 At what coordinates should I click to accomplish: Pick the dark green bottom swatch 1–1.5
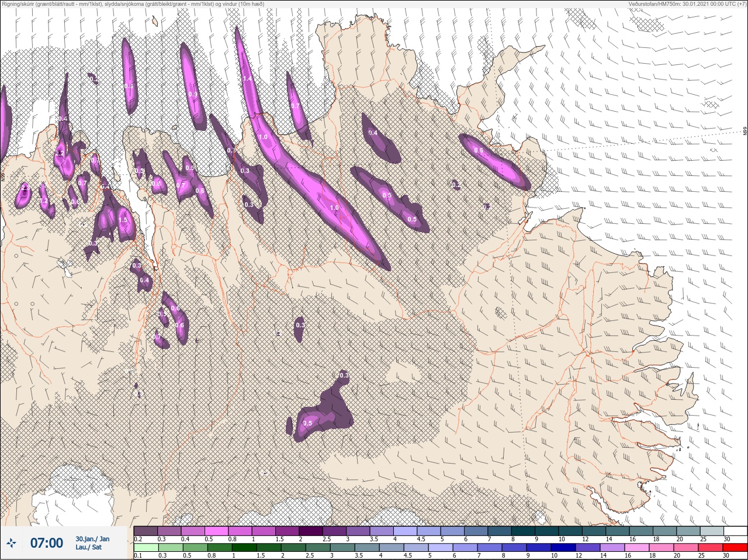click(244, 548)
